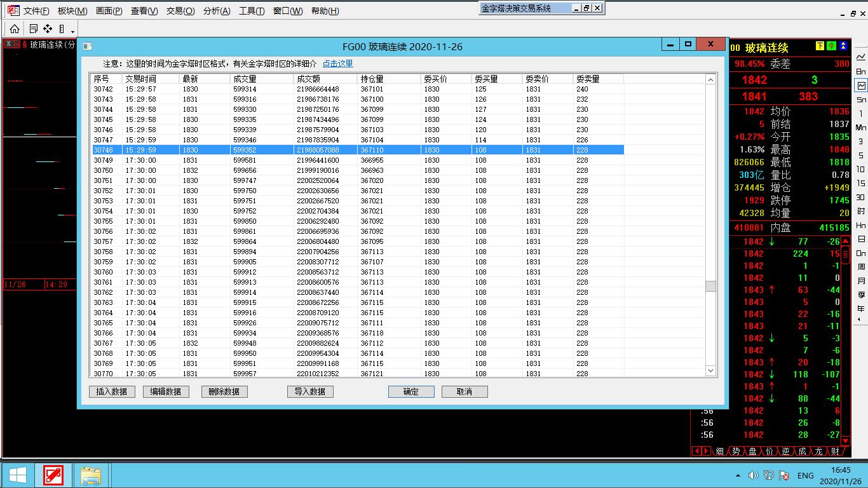This screenshot has height=488, width=868.
Task: Select the yearly 年 period
Action: coord(861,309)
